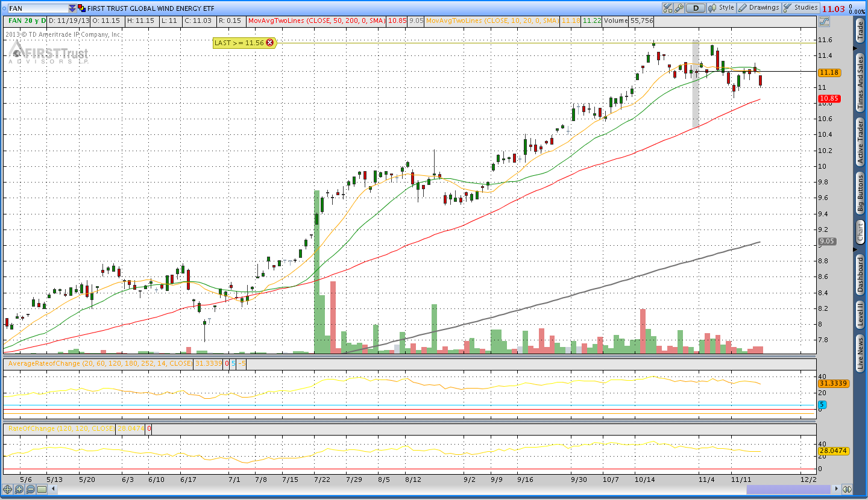Open the Active Trader side tab
Image resolution: width=868 pixels, height=500 pixels.
click(x=860, y=142)
